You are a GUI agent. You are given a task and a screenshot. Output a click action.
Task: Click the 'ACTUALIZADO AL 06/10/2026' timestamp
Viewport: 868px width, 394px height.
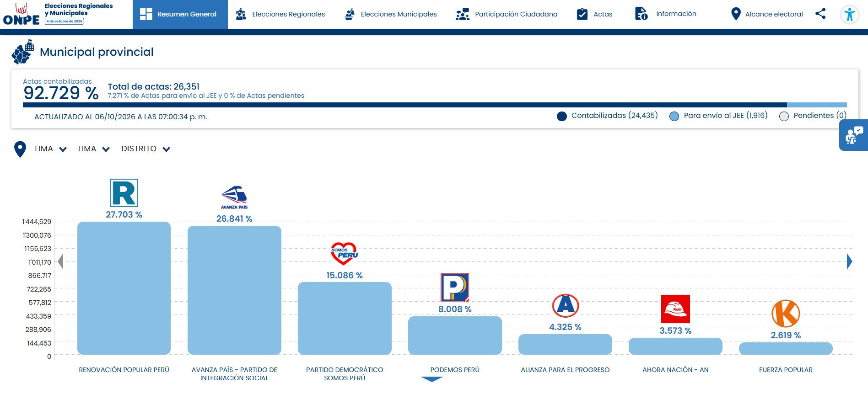(121, 117)
